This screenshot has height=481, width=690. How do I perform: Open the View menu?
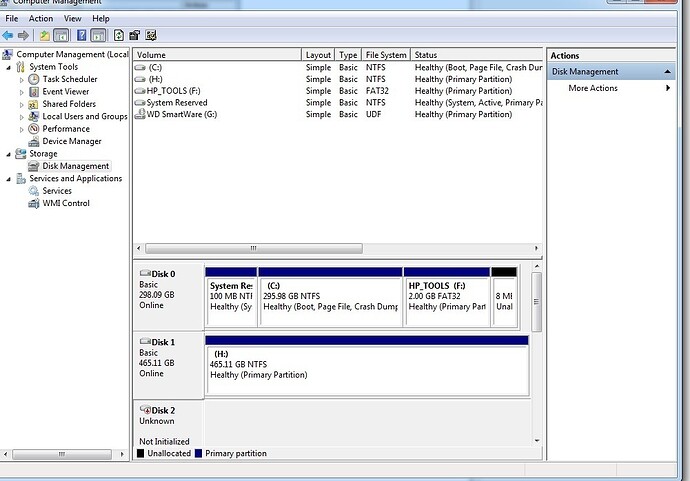click(x=73, y=18)
